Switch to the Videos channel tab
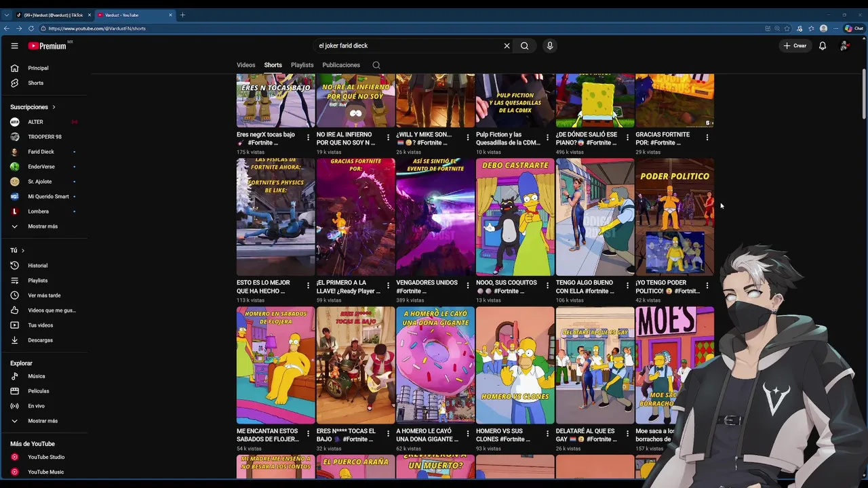This screenshot has height=488, width=868. 245,65
